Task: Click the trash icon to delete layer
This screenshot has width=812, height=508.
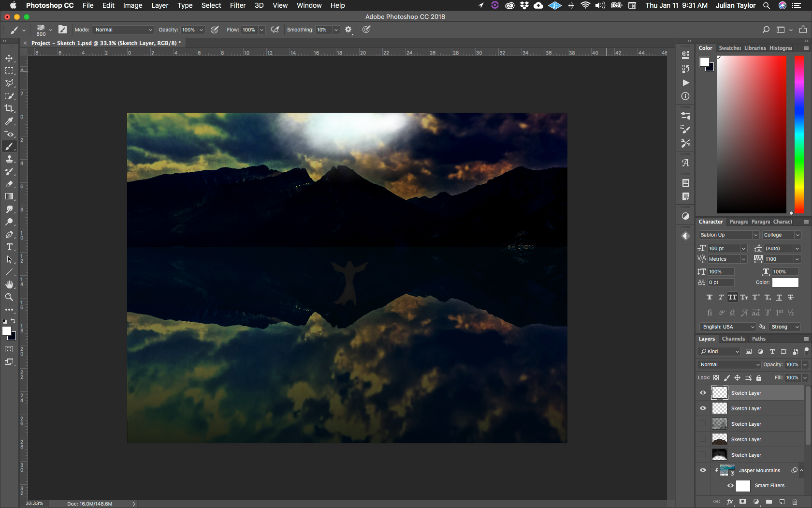Action: pos(795,502)
